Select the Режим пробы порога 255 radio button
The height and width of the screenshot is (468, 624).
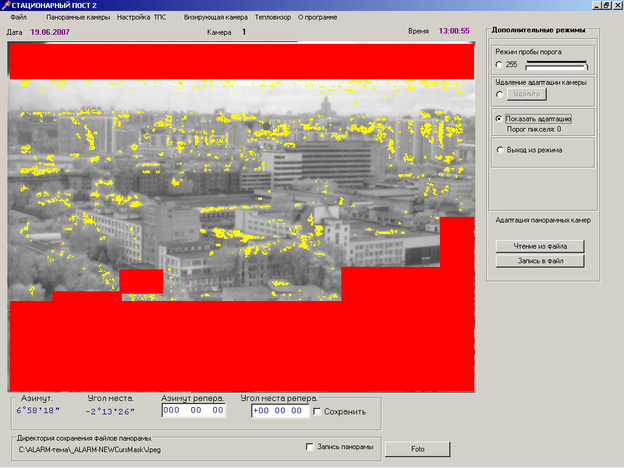(500, 64)
